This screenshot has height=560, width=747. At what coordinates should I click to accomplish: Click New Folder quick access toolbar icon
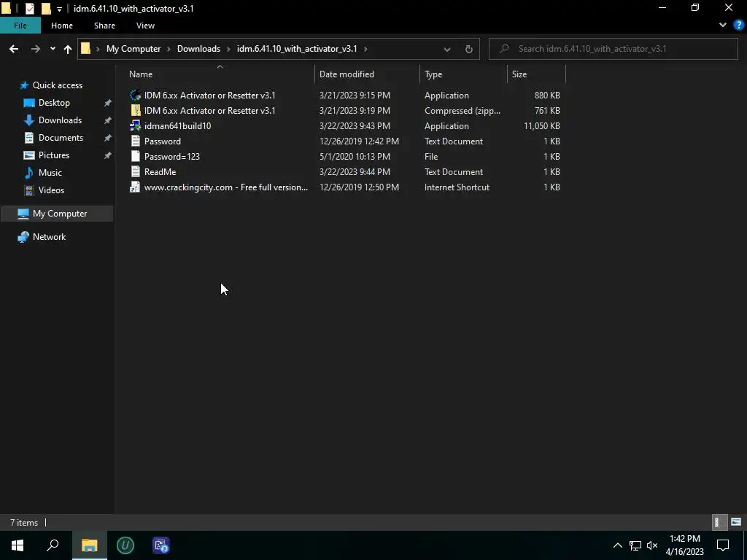click(46, 9)
